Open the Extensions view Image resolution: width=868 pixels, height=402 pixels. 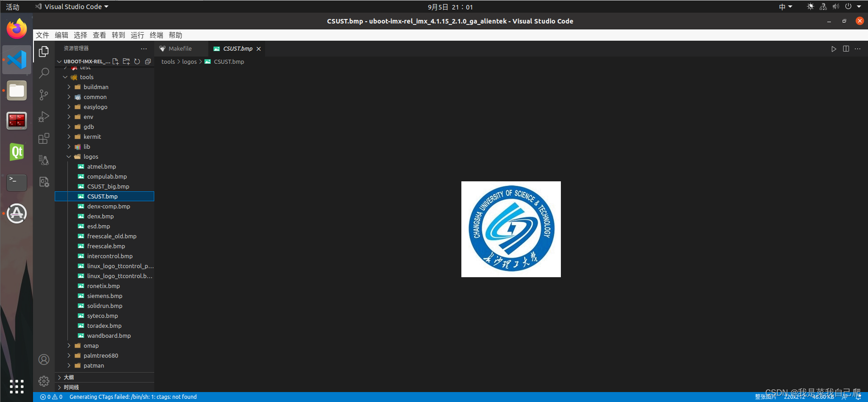(x=44, y=138)
